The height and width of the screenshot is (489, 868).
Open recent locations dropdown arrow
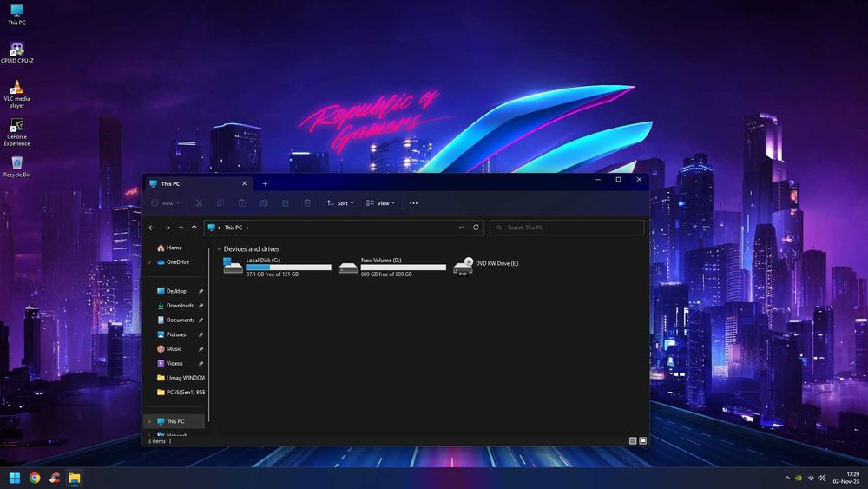point(181,228)
